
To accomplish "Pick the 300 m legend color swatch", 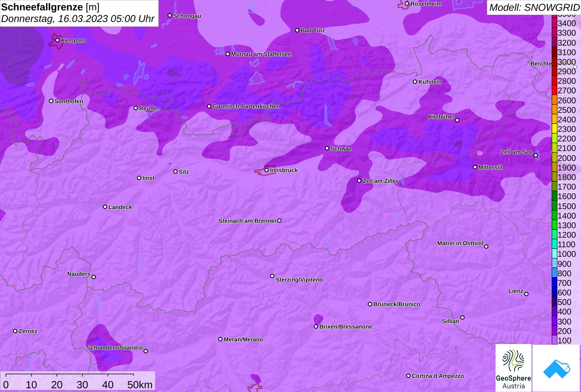I will (x=554, y=321).
